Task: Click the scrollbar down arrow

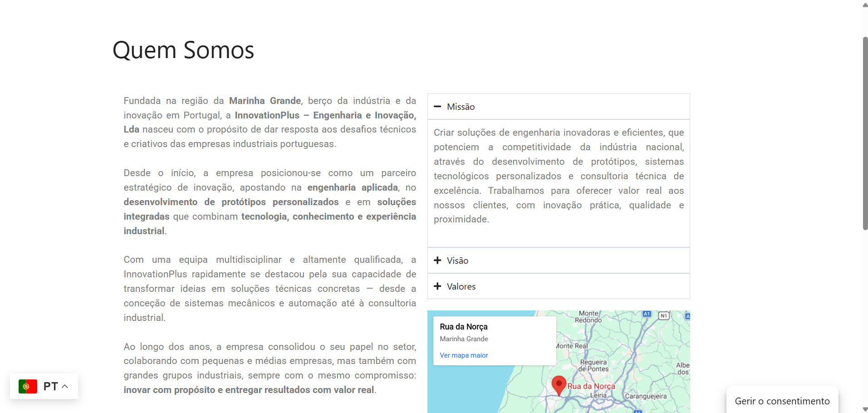Action: [865, 409]
